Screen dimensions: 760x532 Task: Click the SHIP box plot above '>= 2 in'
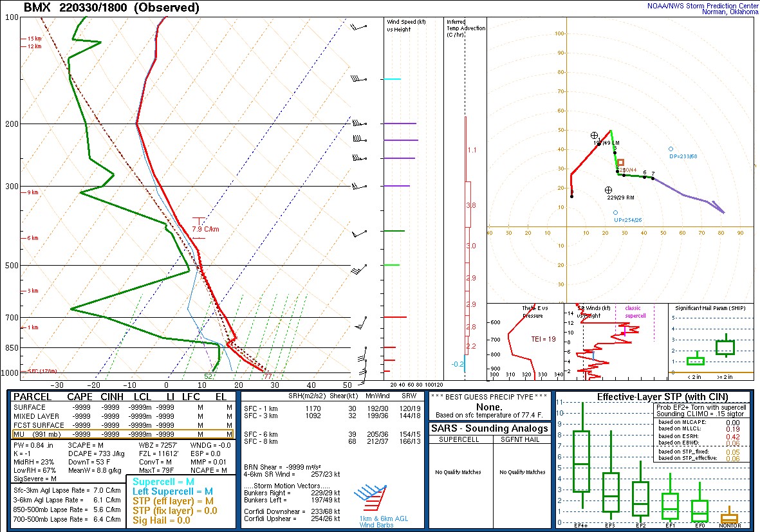(726, 346)
